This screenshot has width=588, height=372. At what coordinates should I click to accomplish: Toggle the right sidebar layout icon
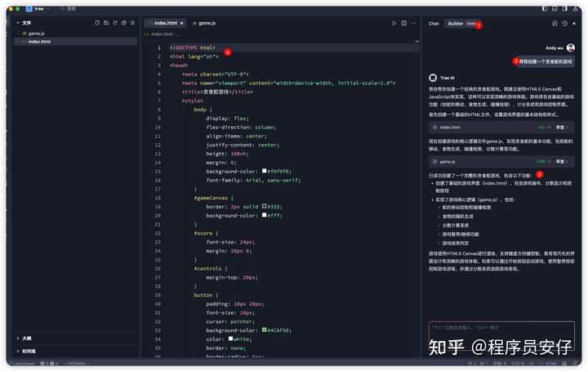pos(565,9)
